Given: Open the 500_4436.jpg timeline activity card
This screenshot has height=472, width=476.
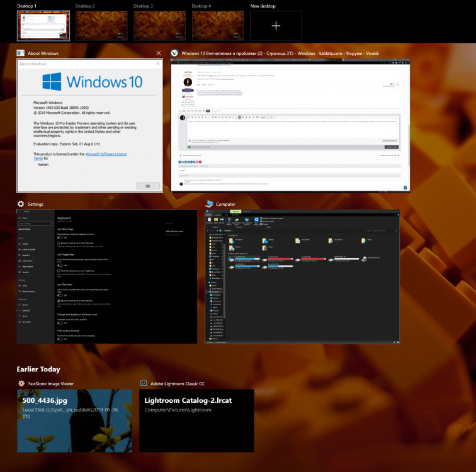Looking at the screenshot, I should click(x=75, y=421).
